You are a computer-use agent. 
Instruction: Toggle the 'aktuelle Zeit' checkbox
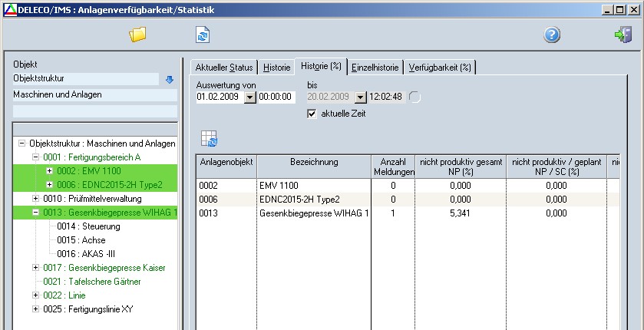point(312,114)
